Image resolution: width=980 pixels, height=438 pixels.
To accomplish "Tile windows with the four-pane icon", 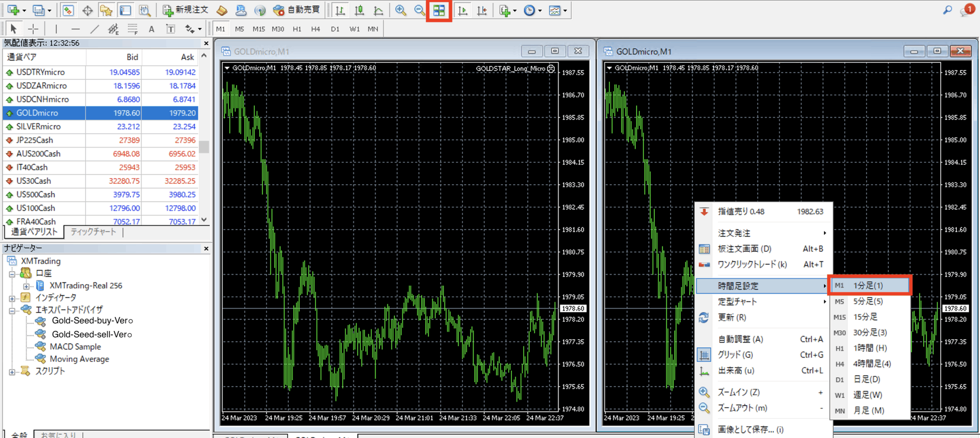I will (439, 10).
